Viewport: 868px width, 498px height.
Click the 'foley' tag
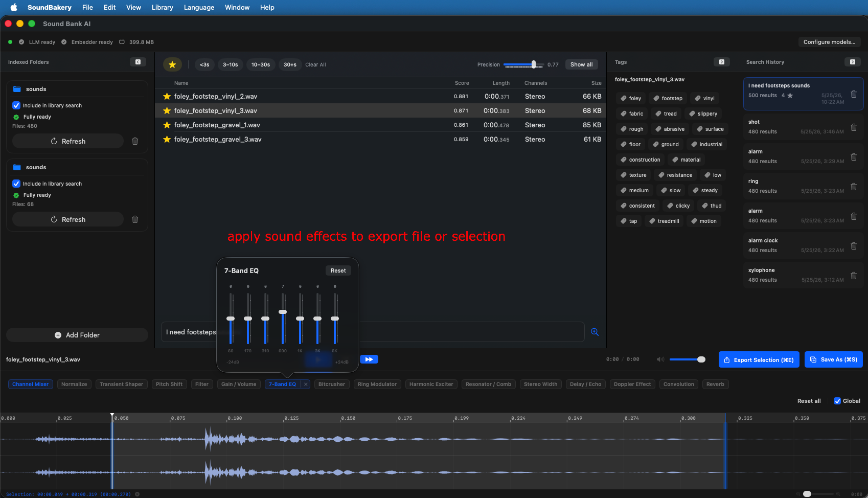[x=631, y=98]
